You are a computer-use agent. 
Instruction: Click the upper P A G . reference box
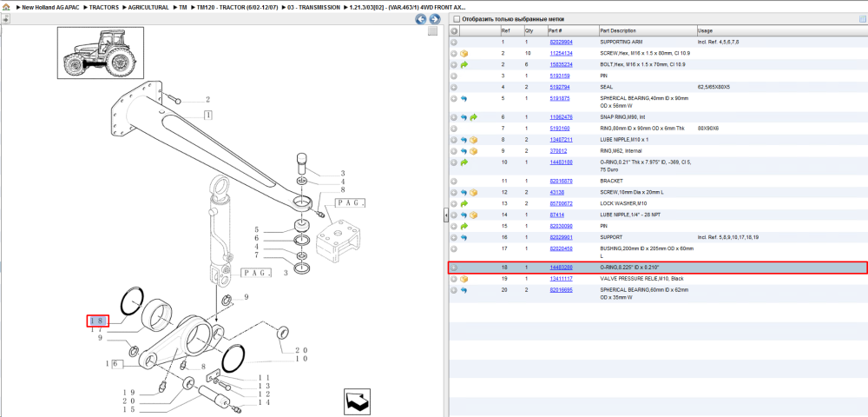(350, 203)
